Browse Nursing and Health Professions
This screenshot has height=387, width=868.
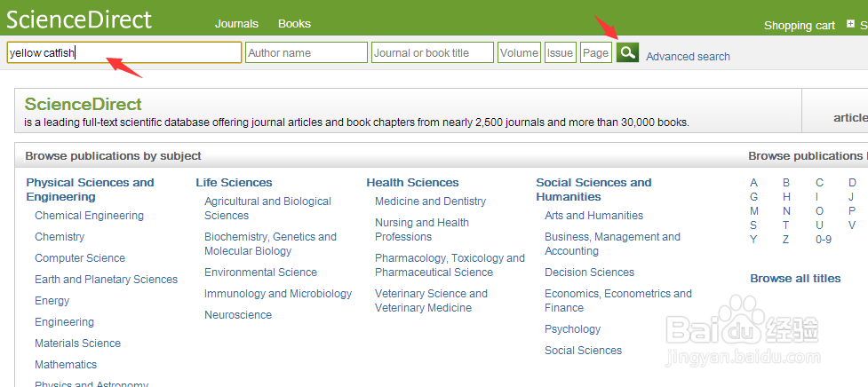[x=422, y=229]
